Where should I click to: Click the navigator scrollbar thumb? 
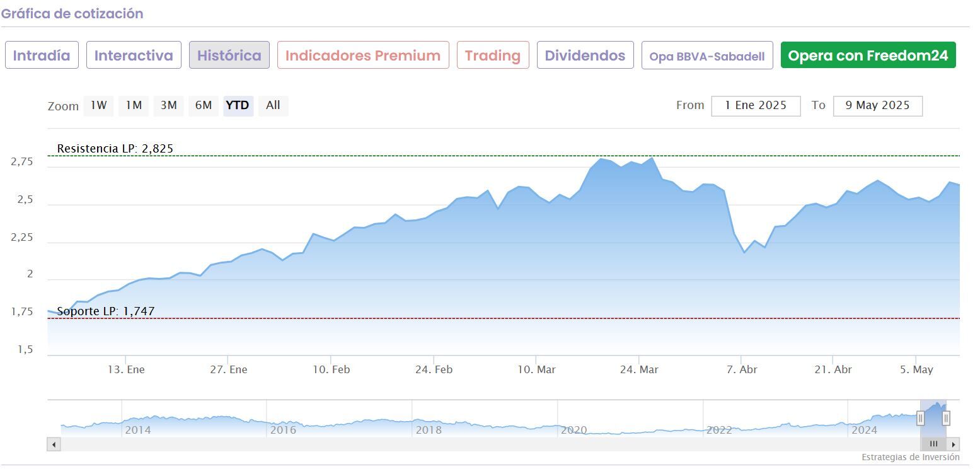(933, 444)
